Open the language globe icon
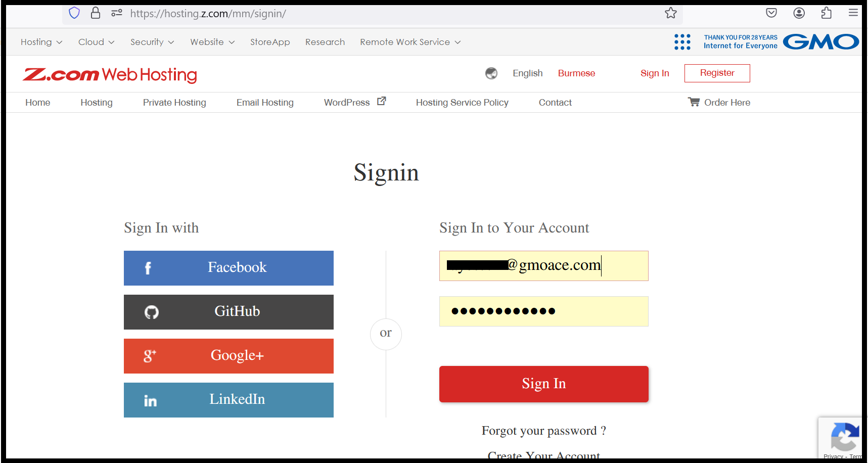868x463 pixels. point(491,73)
